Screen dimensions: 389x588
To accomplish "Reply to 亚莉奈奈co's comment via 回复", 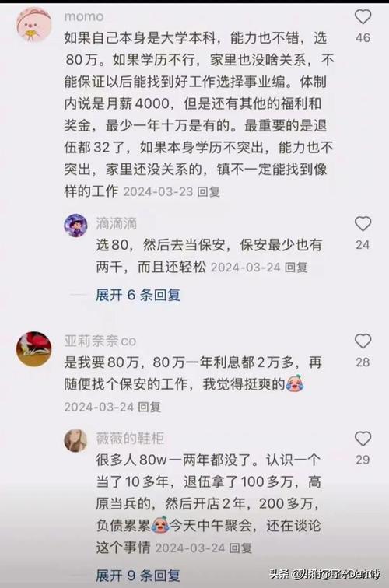I will pyautogui.click(x=149, y=407).
